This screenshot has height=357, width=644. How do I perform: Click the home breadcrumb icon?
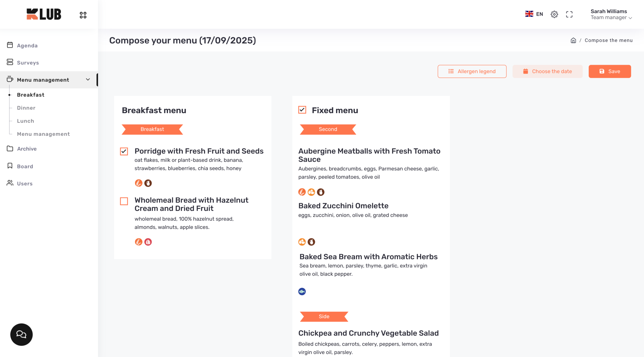point(573,40)
